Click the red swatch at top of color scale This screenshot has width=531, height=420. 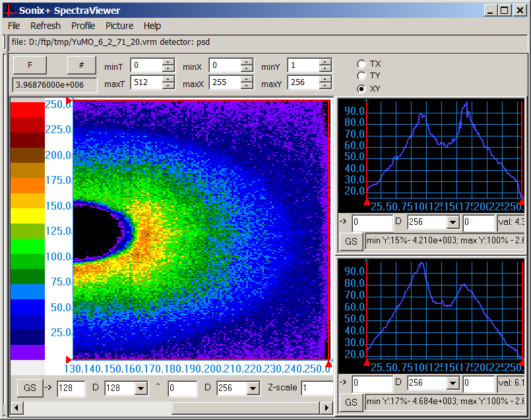pos(27,109)
